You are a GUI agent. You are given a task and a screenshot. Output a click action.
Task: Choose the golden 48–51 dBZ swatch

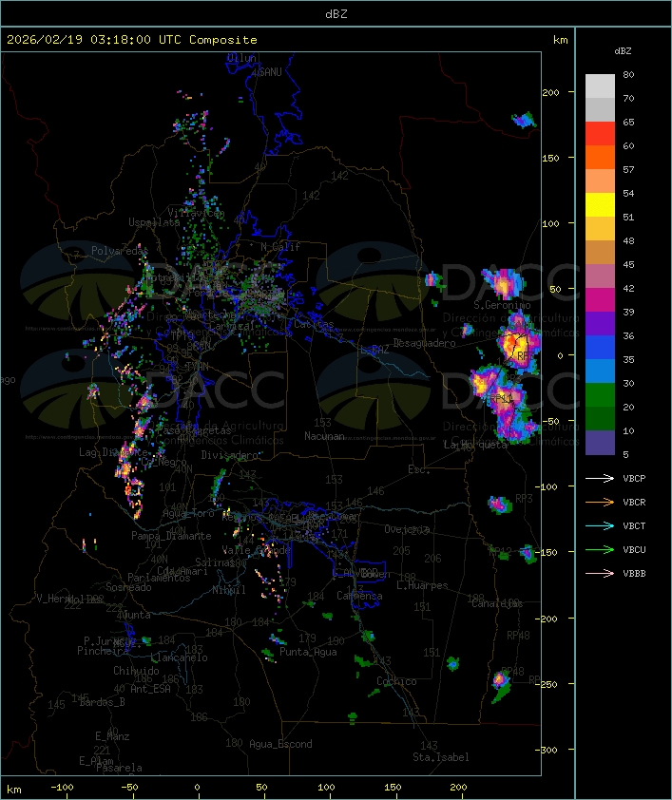tap(600, 229)
